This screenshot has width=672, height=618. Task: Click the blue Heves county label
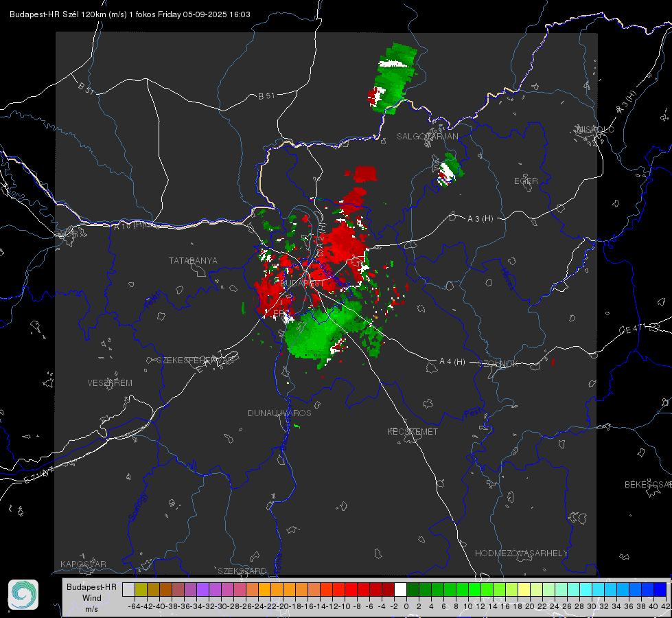tap(508, 279)
